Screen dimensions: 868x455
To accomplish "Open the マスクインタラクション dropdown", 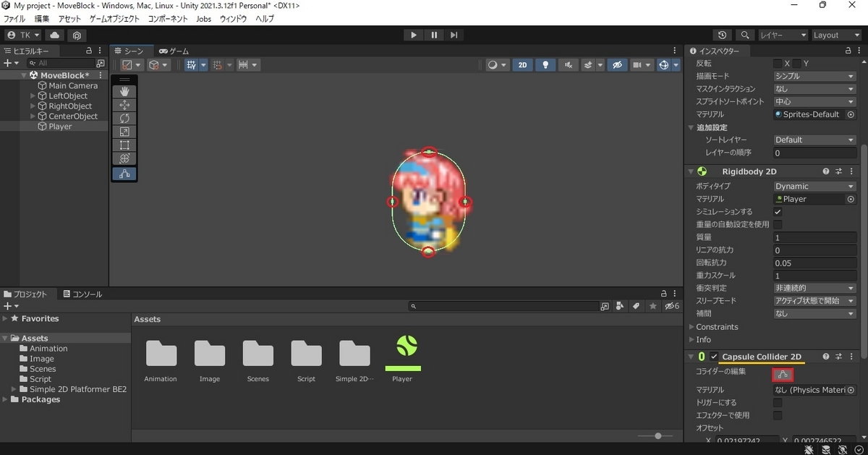I will (x=814, y=89).
